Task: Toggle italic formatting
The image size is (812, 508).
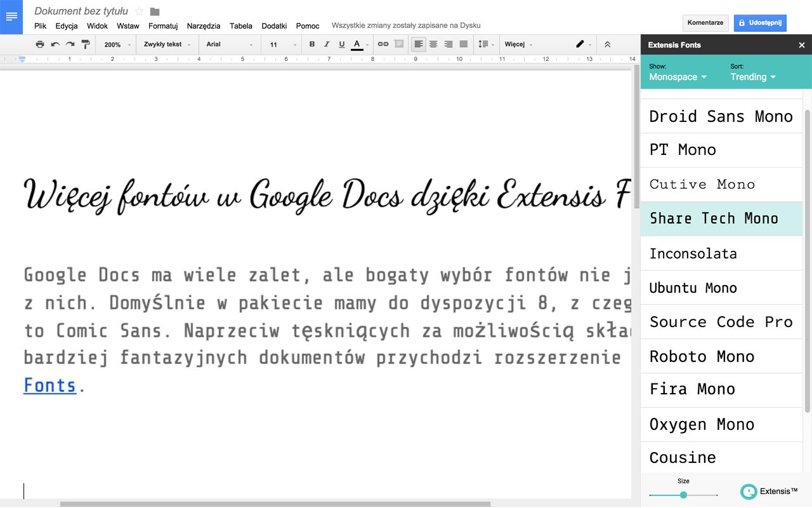Action: coord(327,44)
